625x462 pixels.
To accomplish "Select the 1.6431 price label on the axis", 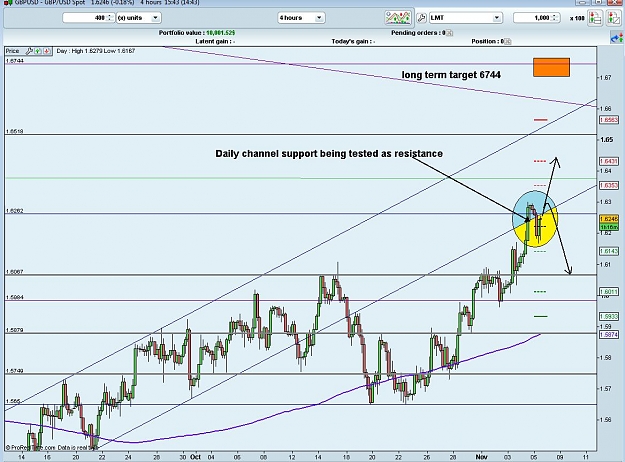I will tap(609, 161).
